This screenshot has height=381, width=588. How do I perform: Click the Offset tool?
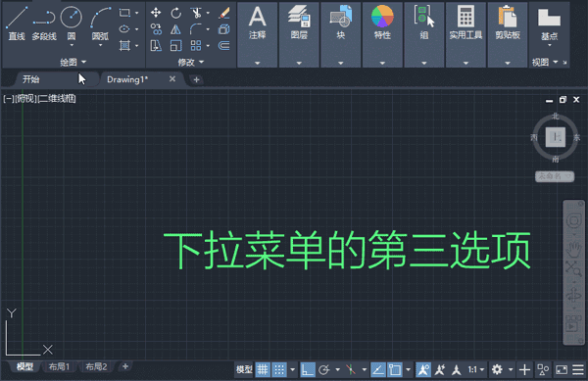(x=223, y=46)
